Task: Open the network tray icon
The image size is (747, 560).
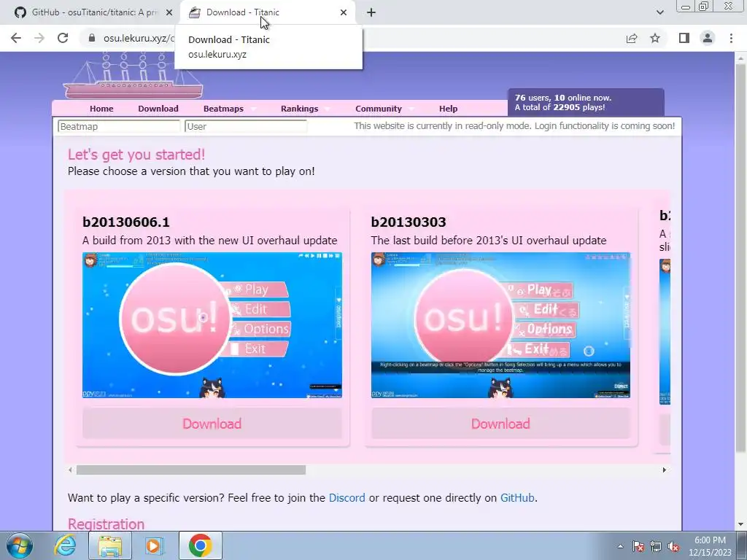Action: pos(656,546)
